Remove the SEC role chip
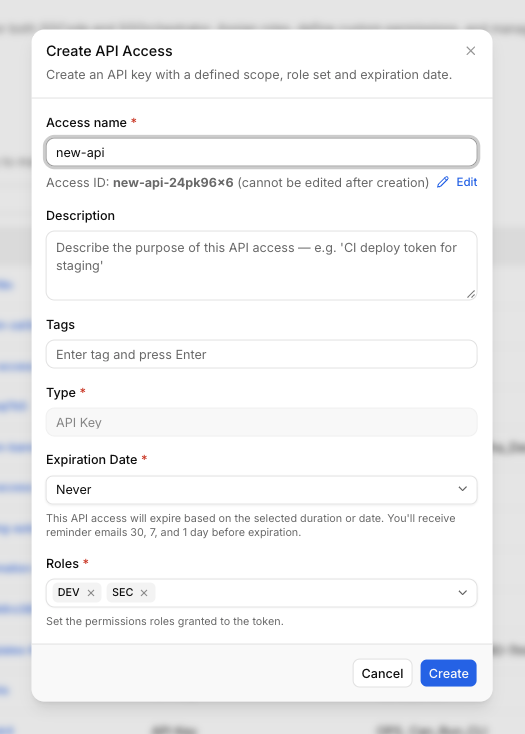The height and width of the screenshot is (734, 525). pos(144,593)
